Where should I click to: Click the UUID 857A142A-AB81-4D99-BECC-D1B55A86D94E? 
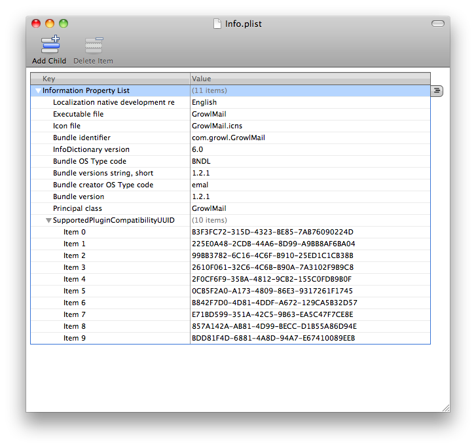[274, 327]
